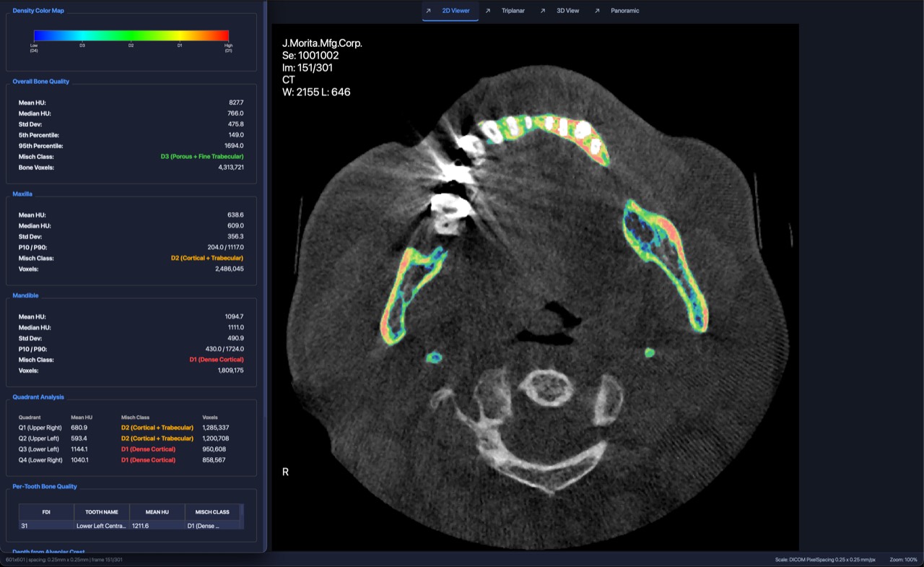Screen dimensions: 924x567
Task: Click the Q1 voxel count 1,285,337
Action: [x=216, y=428]
